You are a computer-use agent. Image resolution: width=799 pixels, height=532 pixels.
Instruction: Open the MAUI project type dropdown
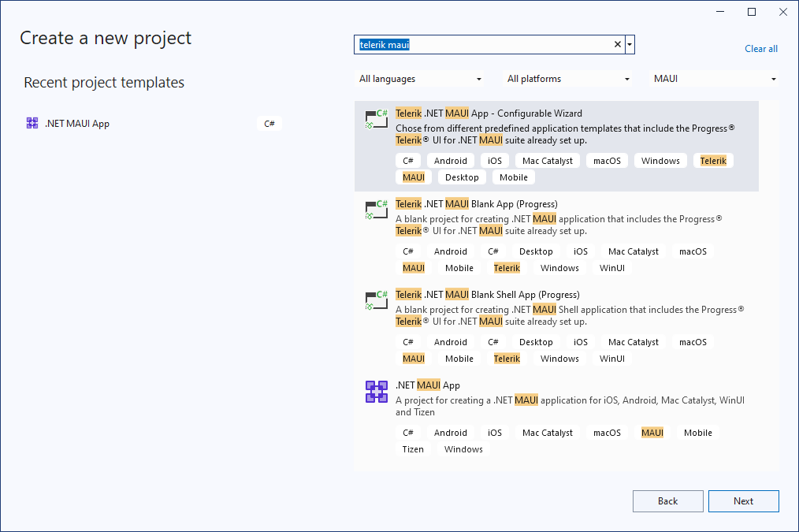coord(714,78)
